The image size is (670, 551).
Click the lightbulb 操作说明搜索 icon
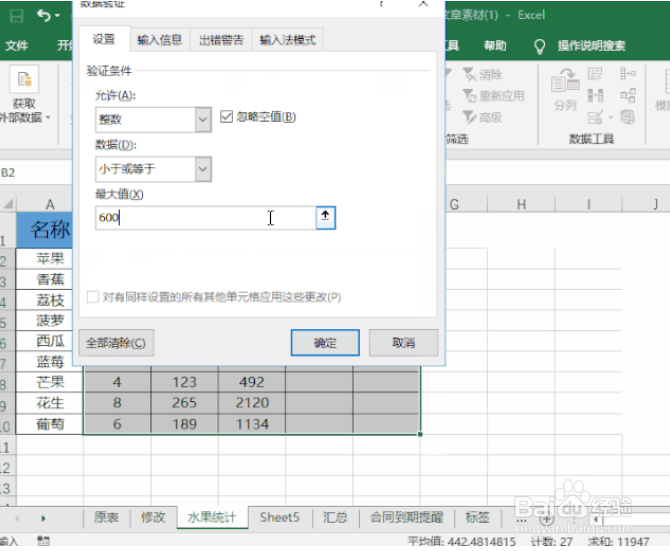(x=540, y=46)
